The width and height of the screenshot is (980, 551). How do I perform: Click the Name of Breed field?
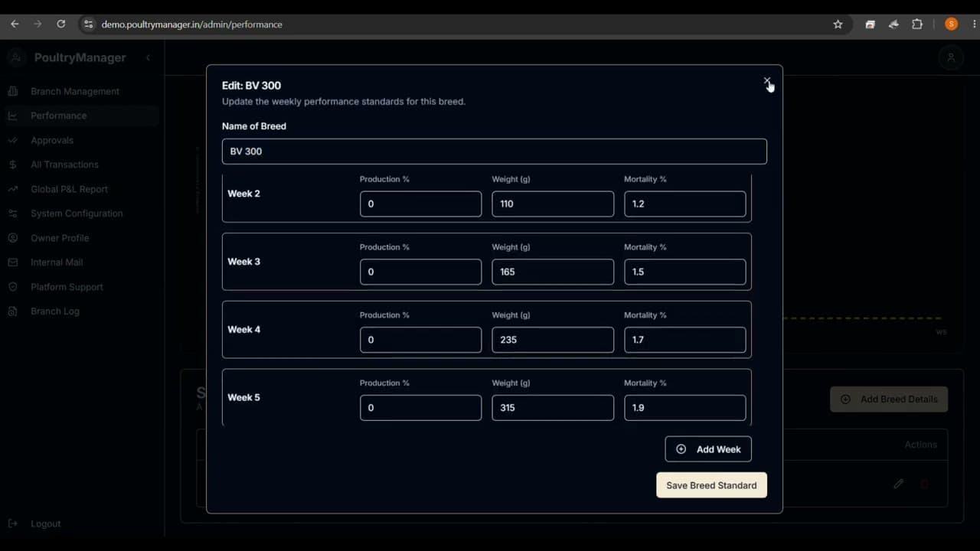(x=494, y=152)
